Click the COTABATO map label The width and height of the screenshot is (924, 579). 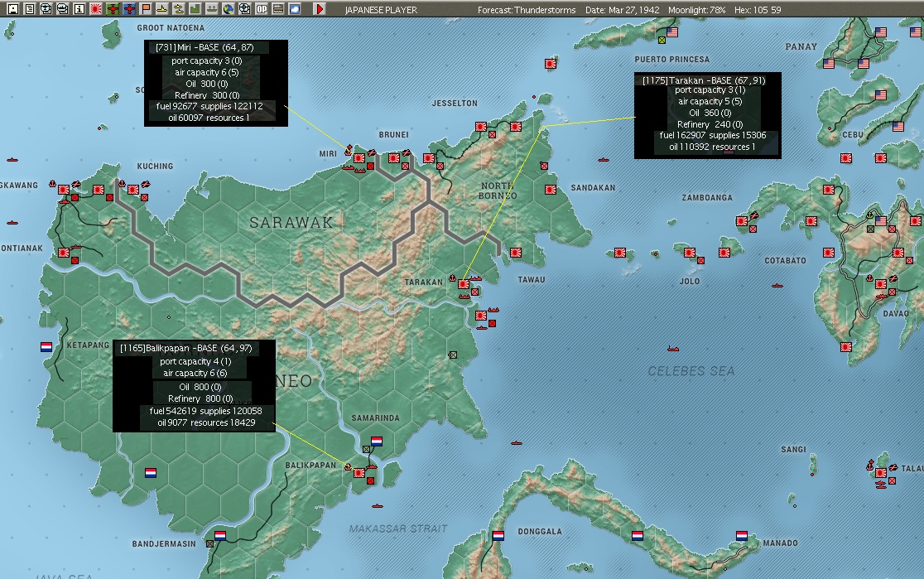click(x=785, y=261)
